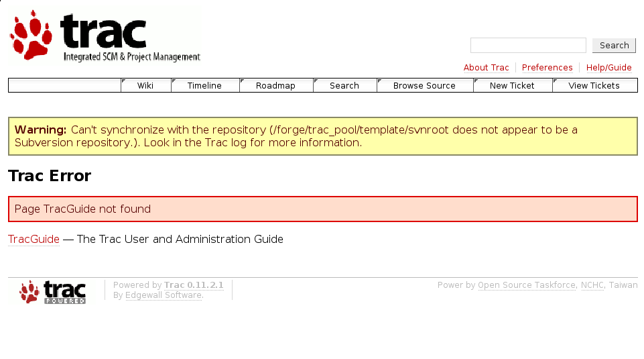
Task: Follow the red TracGuide link
Action: click(34, 240)
